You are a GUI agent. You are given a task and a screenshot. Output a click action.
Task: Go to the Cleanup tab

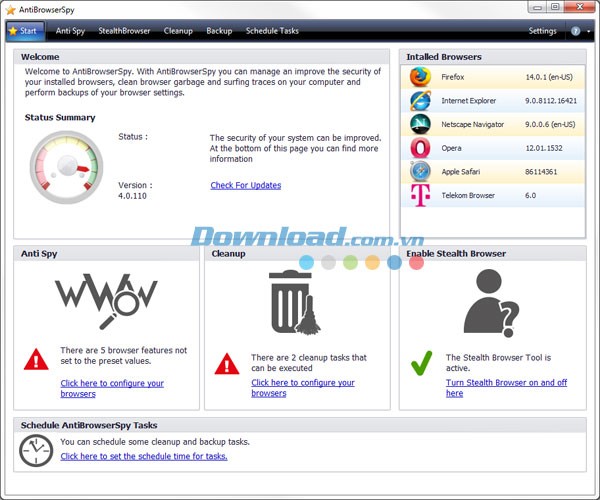[178, 31]
